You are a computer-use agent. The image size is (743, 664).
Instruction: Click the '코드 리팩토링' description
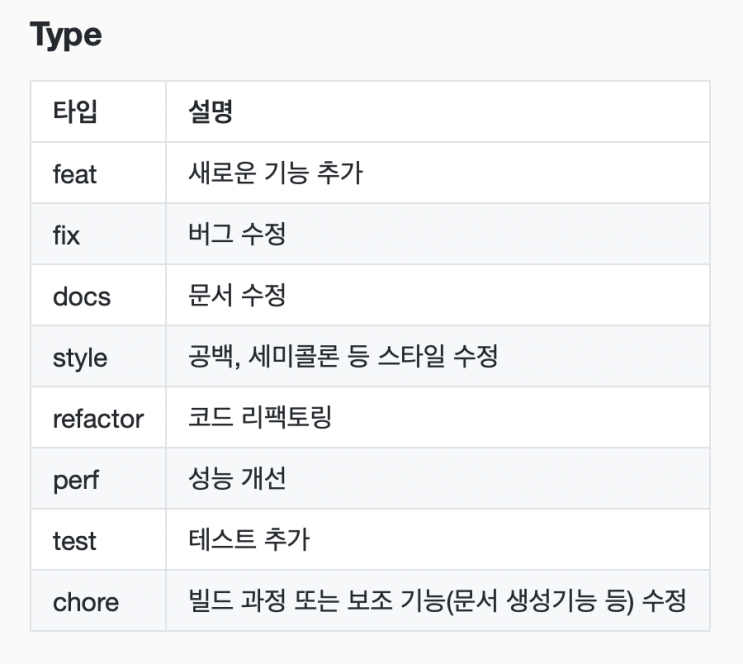click(x=260, y=418)
